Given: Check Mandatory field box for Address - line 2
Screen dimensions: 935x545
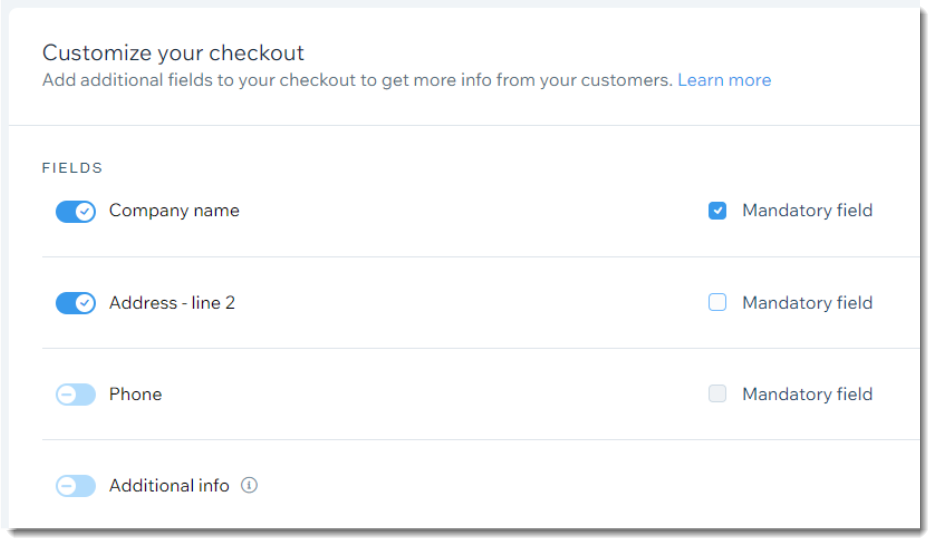Looking at the screenshot, I should pyautogui.click(x=717, y=302).
